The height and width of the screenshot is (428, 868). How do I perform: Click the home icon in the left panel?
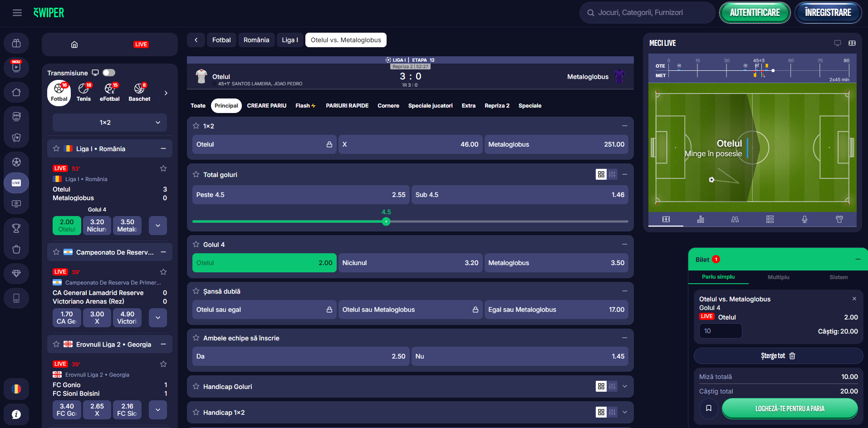[x=74, y=44]
